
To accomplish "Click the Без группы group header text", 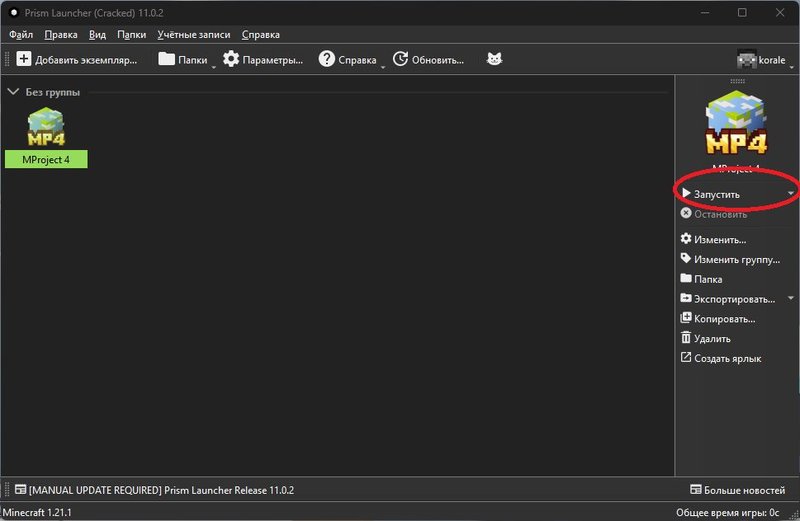I will (x=53, y=92).
